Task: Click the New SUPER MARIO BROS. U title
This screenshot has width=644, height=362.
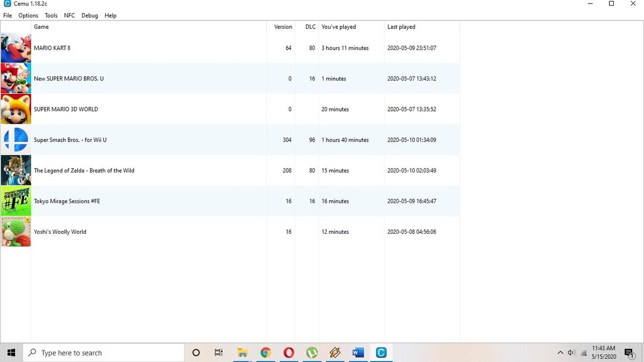Action: (69, 79)
